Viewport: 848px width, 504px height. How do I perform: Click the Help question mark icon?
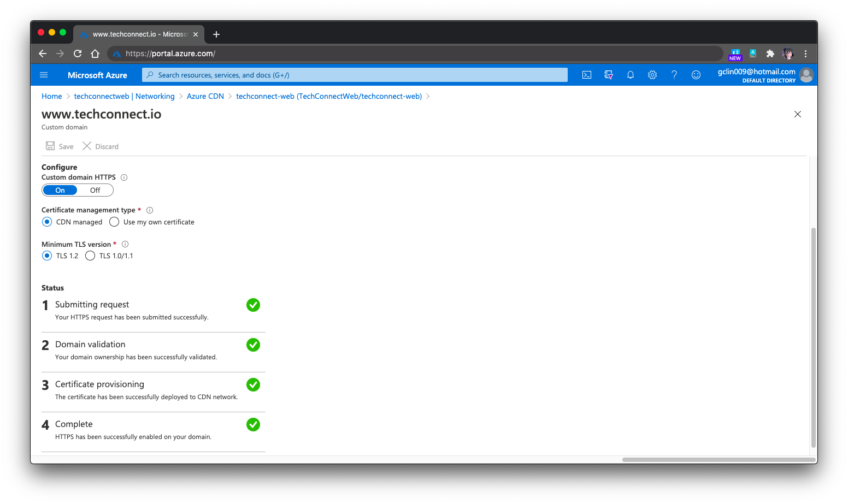coord(674,75)
